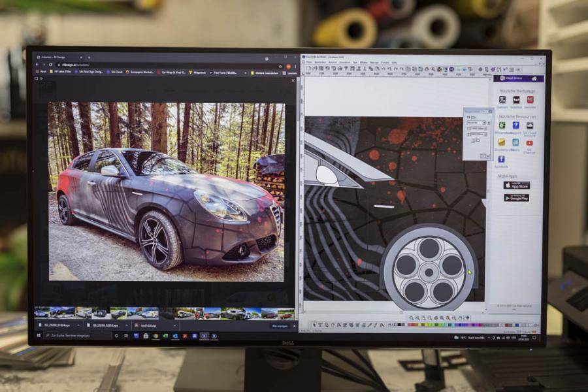Open the yellow Druckerprofile icon

[x=501, y=142]
